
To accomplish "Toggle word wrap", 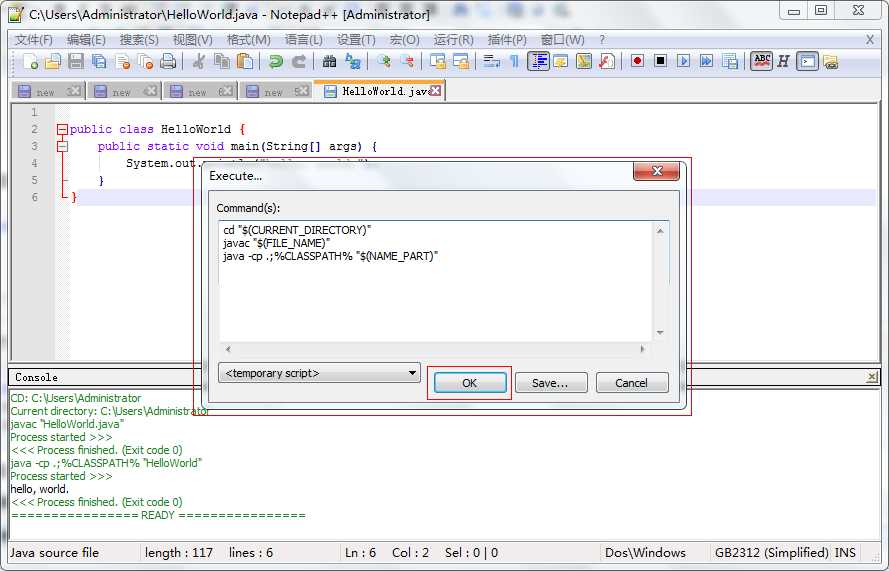I will (492, 61).
